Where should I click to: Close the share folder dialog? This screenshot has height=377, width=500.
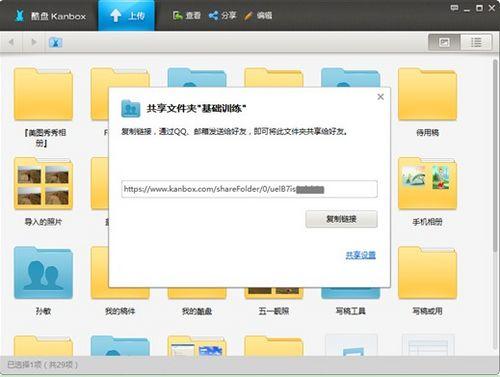pos(380,97)
